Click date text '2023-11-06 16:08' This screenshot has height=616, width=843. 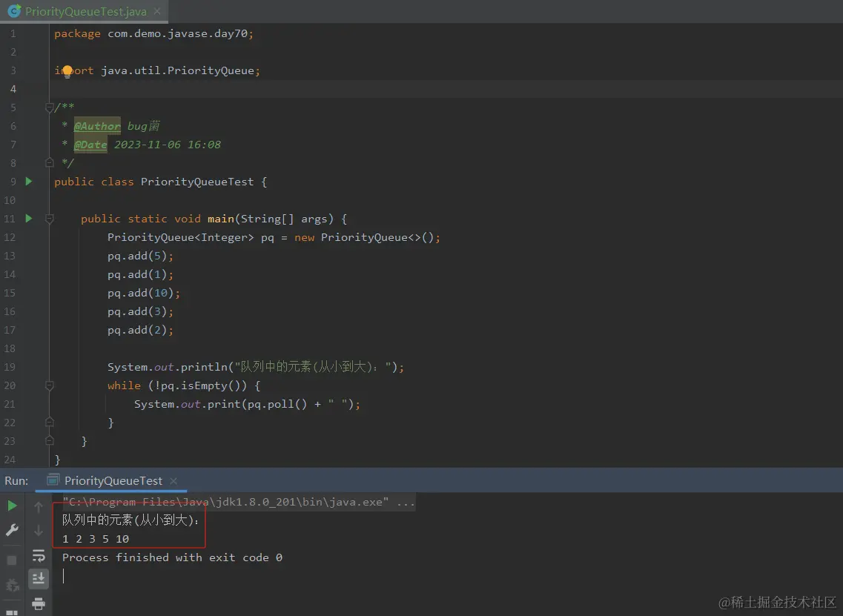tap(168, 145)
